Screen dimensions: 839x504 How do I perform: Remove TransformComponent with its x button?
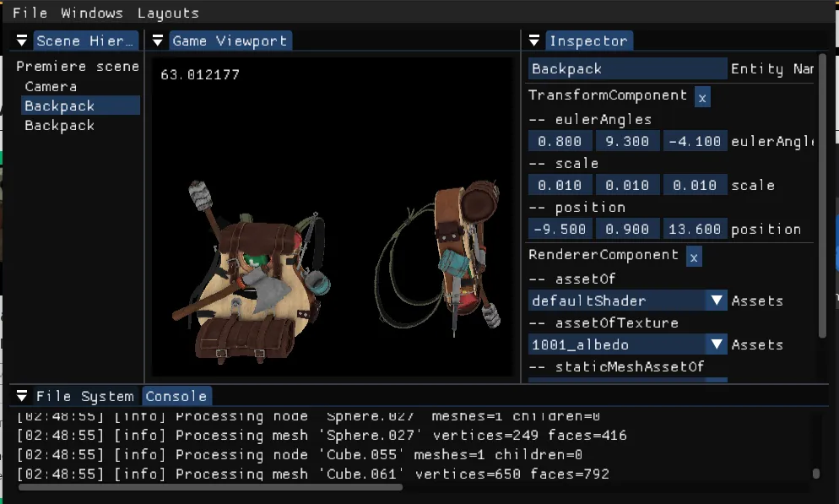click(702, 97)
